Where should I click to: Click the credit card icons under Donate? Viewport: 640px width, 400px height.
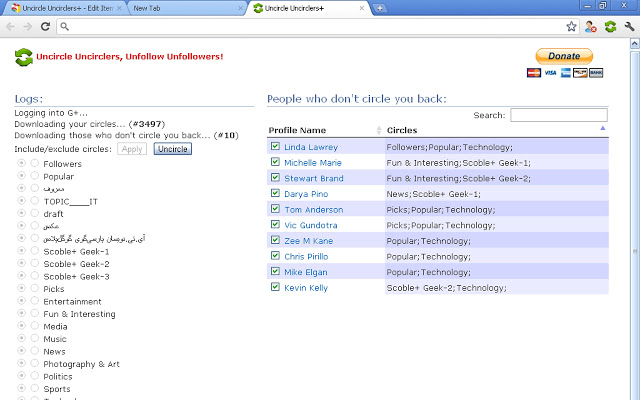tap(565, 73)
